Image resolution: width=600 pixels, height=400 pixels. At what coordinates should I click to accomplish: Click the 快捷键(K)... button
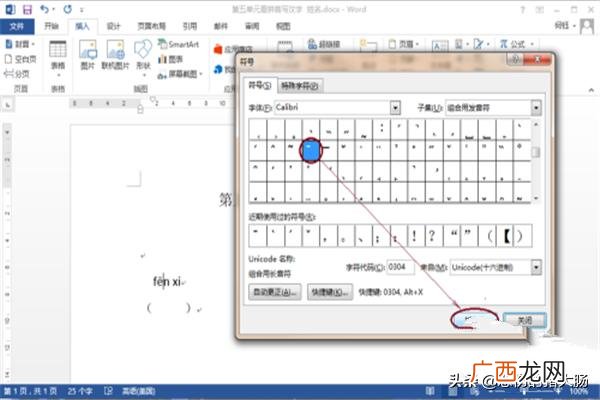(330, 292)
